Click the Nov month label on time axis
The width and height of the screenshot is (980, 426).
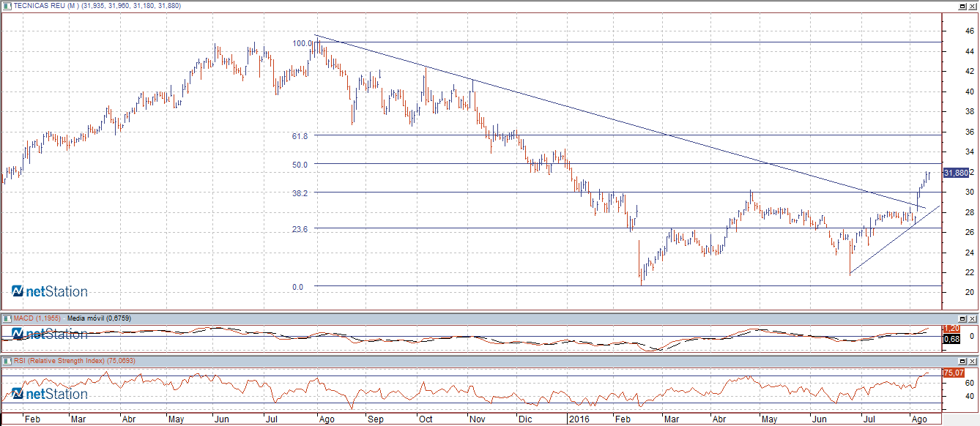[x=478, y=420]
